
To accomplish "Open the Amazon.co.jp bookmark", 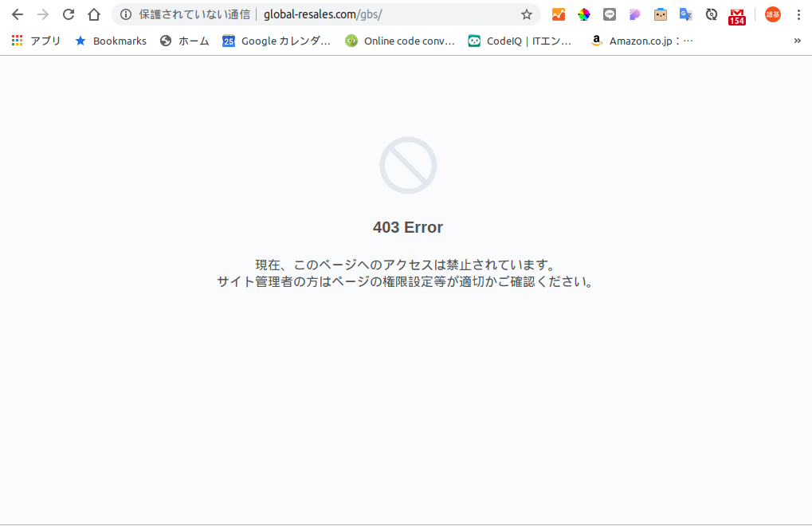I will tap(641, 41).
